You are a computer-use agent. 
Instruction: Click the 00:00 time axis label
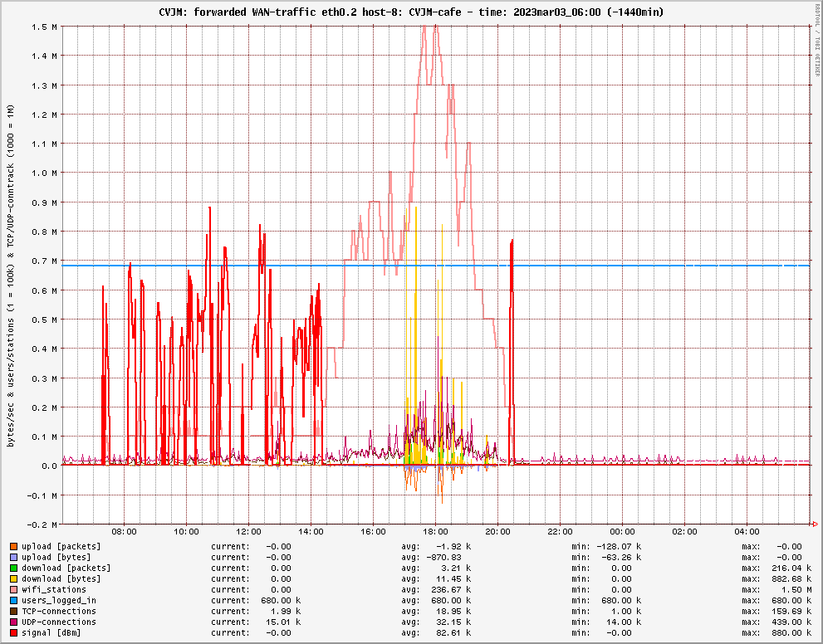click(x=622, y=532)
